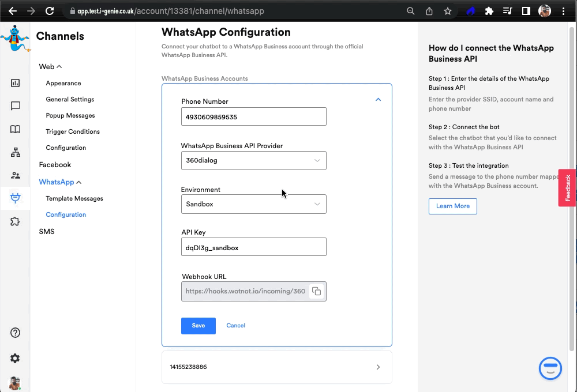Click the Learn More button
Image resolution: width=577 pixels, height=392 pixels.
pos(452,206)
